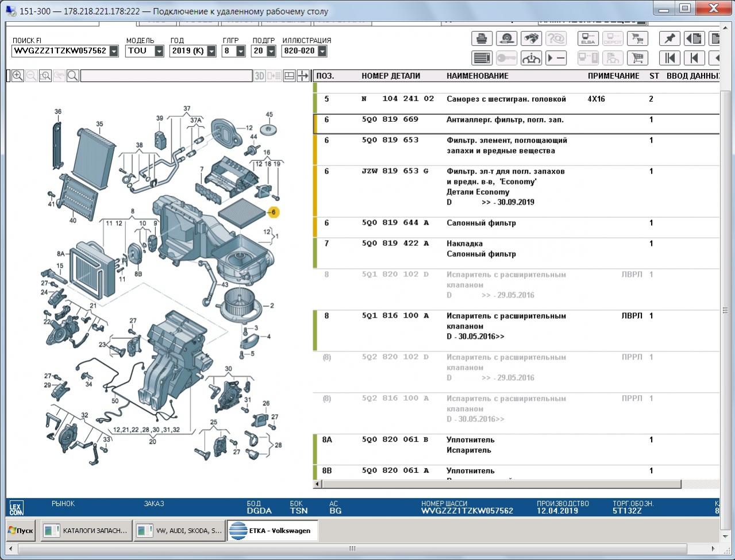
Task: Click the ПОЗ. column header
Action: pos(325,76)
